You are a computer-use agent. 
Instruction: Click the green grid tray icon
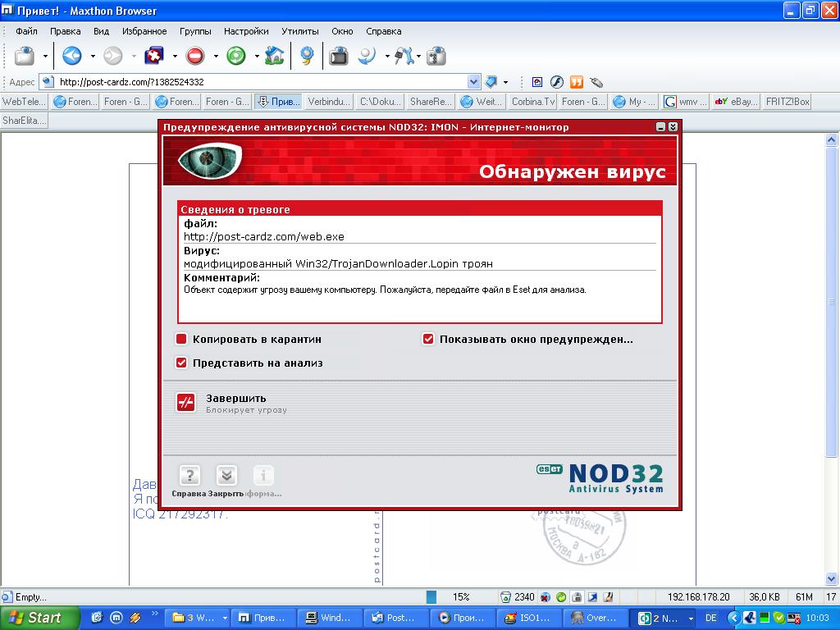[765, 618]
